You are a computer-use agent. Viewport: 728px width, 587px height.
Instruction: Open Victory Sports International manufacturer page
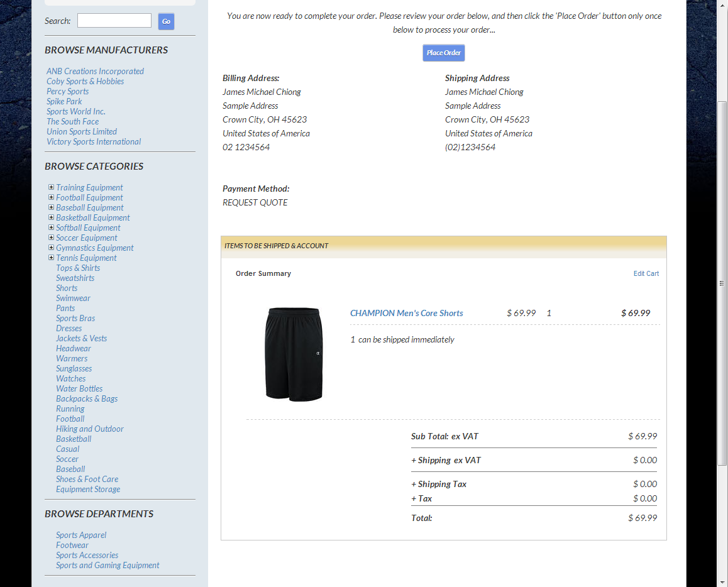(x=93, y=141)
